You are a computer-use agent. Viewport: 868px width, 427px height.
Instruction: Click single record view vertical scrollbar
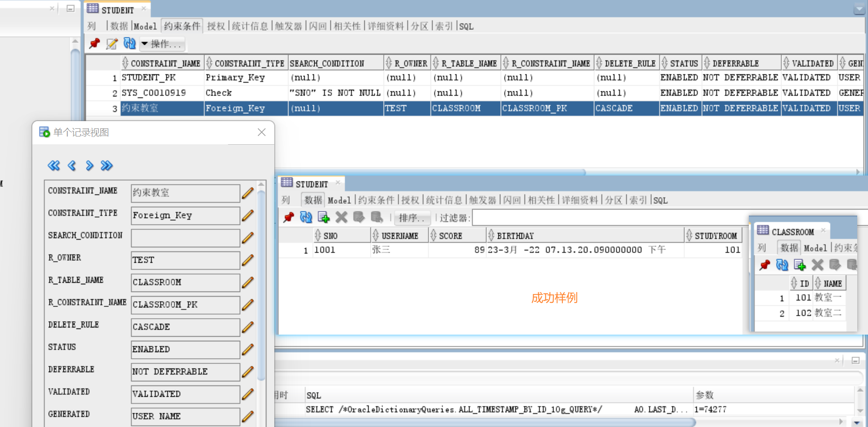tap(261, 285)
